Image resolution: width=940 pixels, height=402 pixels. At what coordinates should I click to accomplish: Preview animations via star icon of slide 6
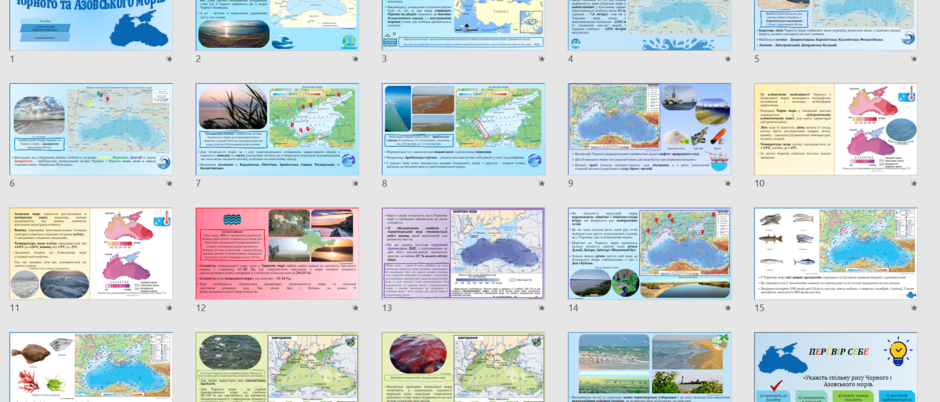tap(170, 183)
